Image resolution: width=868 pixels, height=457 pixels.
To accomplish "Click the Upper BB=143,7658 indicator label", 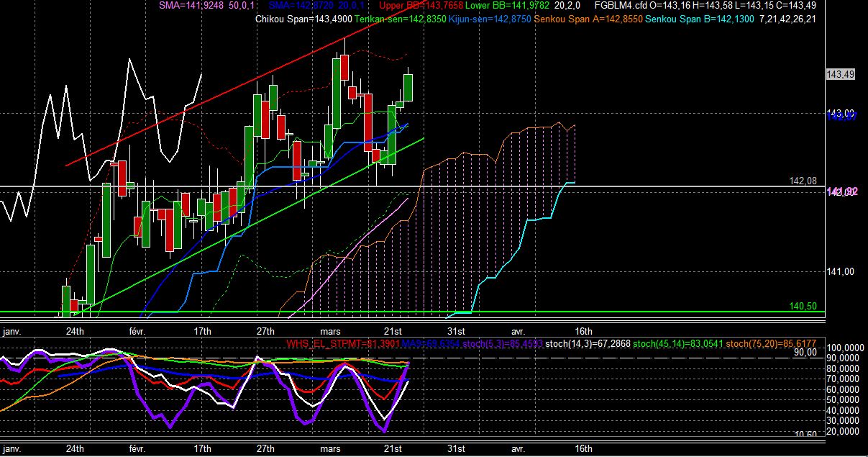I will (419, 6).
